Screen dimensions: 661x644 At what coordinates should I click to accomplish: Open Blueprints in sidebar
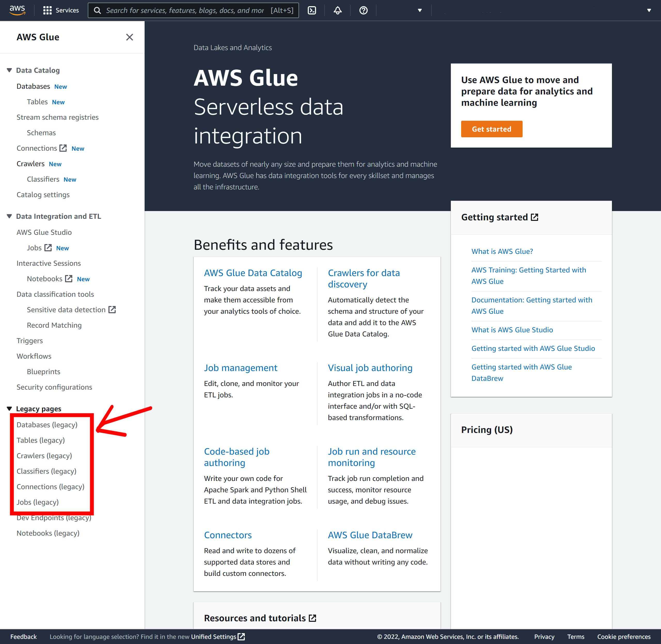pos(44,372)
